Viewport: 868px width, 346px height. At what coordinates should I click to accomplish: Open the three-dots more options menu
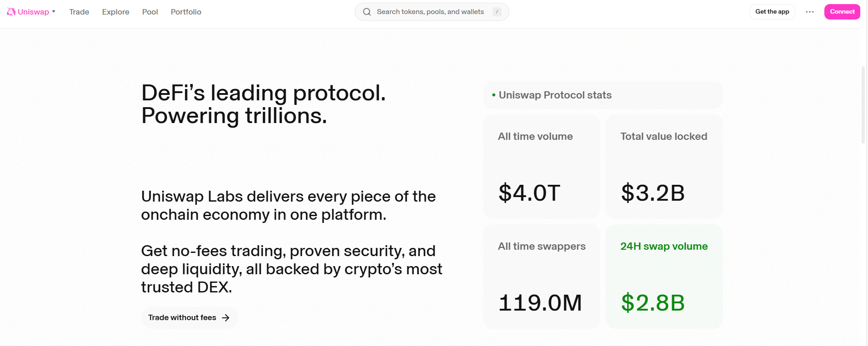coord(809,12)
